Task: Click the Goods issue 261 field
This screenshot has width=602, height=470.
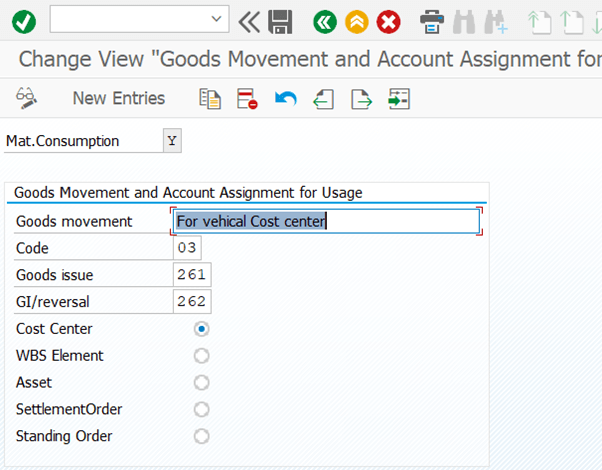Action: coord(192,275)
